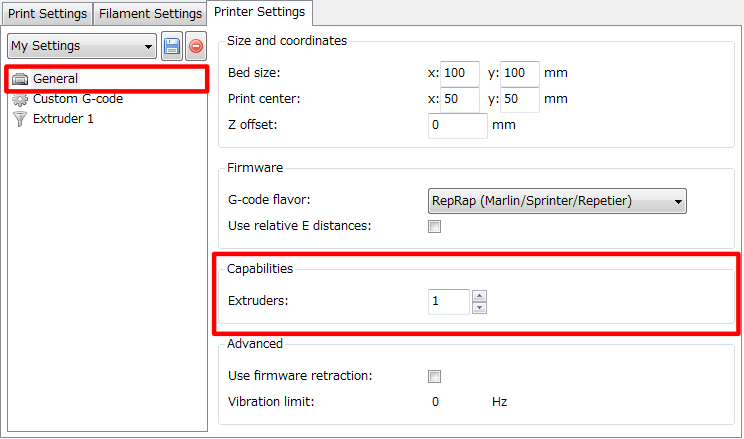Viewport: 744px width, 439px height.
Task: Focus the Z offset input field
Action: tap(457, 126)
